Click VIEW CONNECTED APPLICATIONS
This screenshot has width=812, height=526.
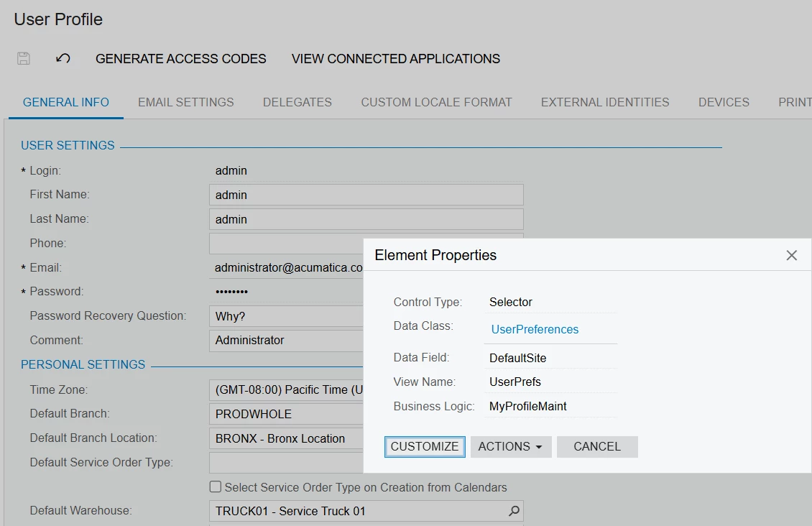click(x=395, y=58)
